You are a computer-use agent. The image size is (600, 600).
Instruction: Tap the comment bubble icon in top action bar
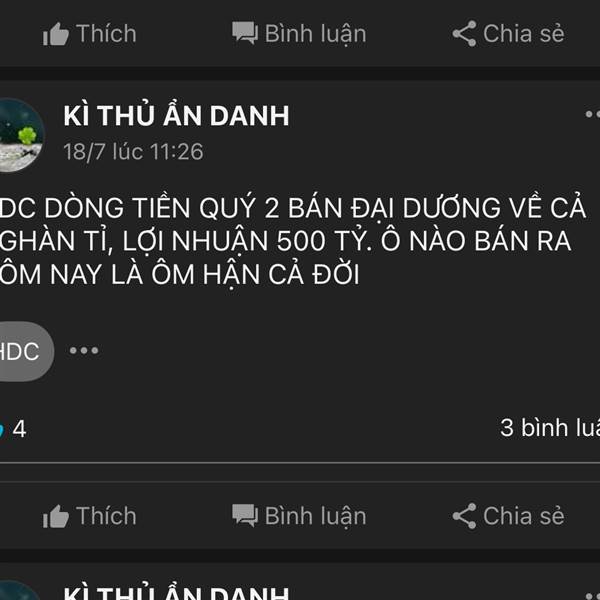coord(245,33)
